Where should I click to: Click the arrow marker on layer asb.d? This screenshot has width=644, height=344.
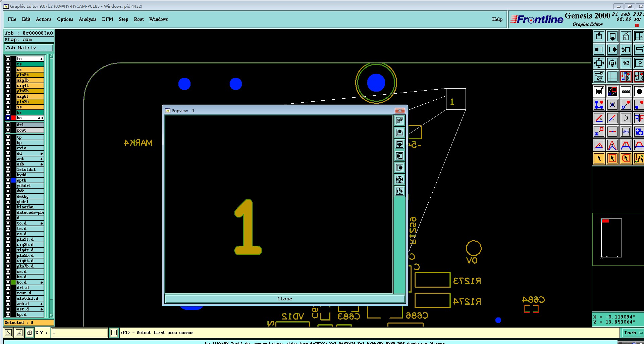click(x=42, y=304)
